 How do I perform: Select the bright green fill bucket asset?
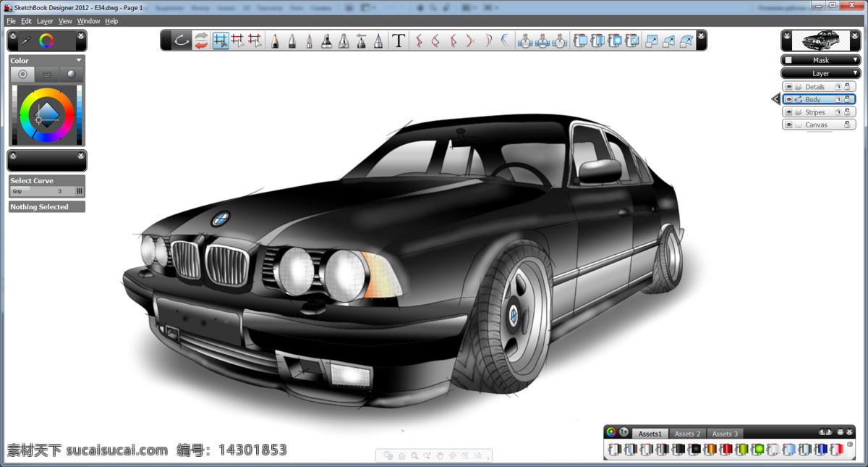click(x=758, y=450)
